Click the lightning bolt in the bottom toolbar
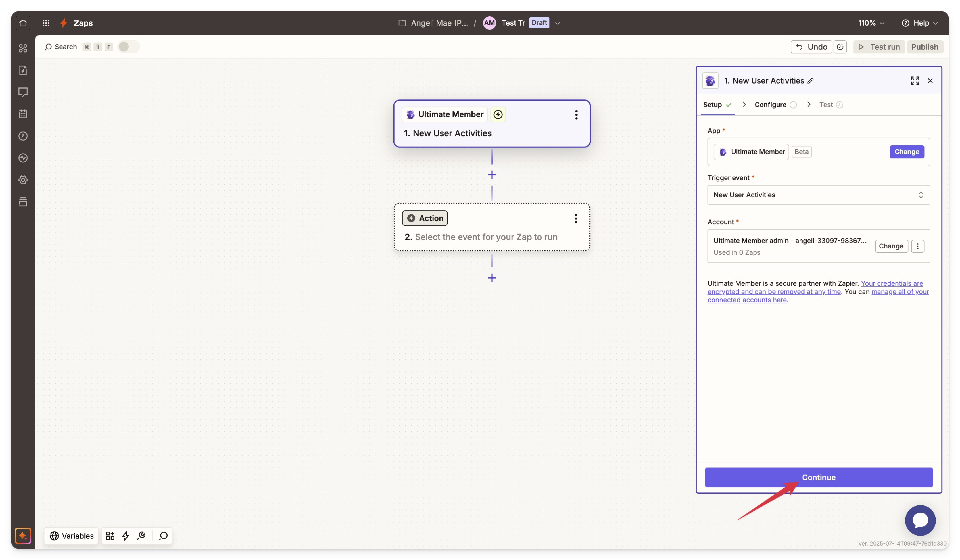Screen dimensions: 960x560 pyautogui.click(x=126, y=536)
